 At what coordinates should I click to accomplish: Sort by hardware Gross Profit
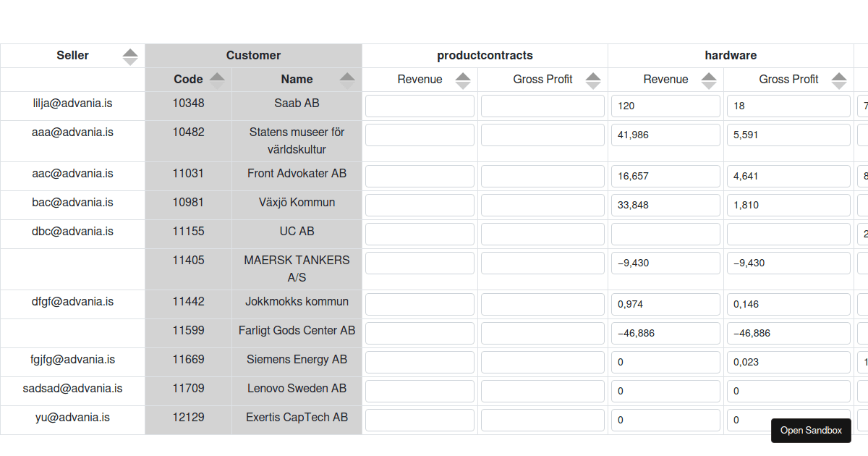click(839, 80)
